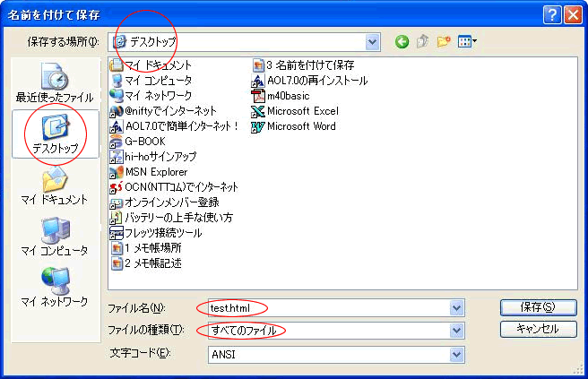Open マイ ドキュメント in the places sidebar

[55, 186]
